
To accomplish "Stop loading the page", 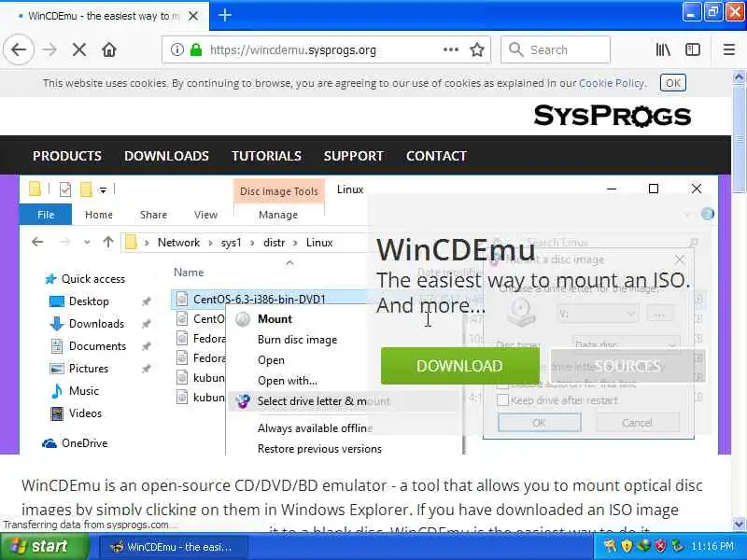I will click(x=79, y=49).
